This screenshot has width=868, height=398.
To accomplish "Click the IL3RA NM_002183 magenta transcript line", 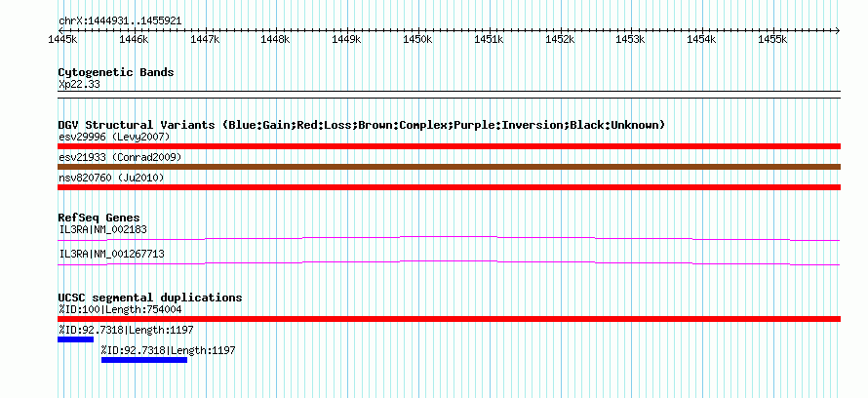I will (x=449, y=239).
